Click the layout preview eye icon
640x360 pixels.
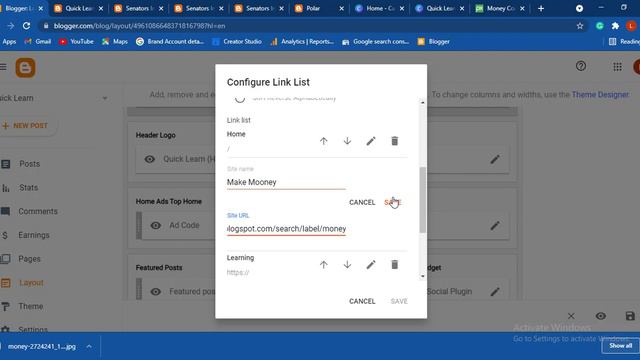(600, 316)
